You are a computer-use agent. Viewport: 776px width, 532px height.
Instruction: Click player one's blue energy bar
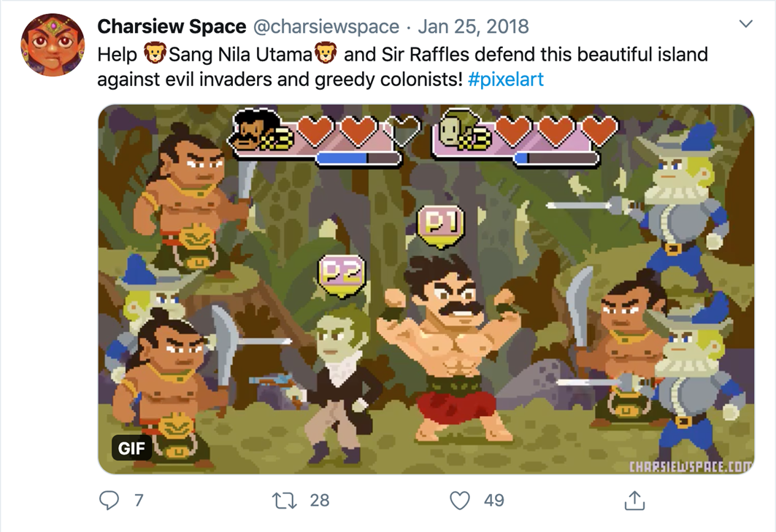358,158
